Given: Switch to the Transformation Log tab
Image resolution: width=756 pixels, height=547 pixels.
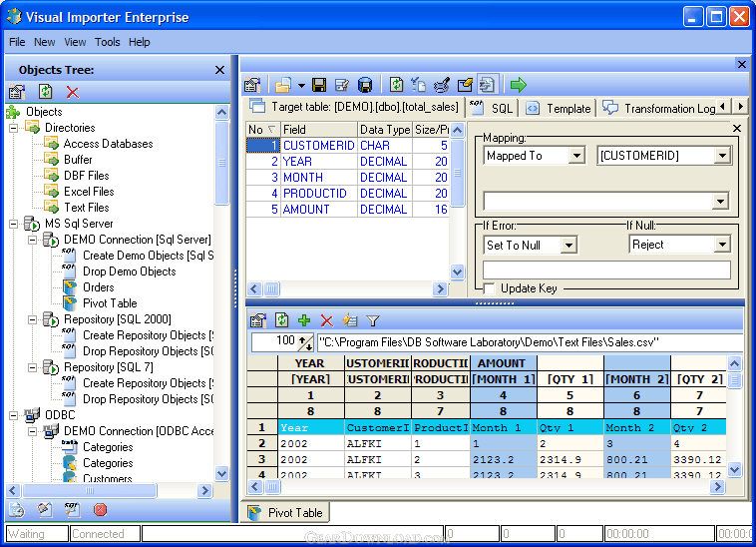Looking at the screenshot, I should [x=658, y=108].
